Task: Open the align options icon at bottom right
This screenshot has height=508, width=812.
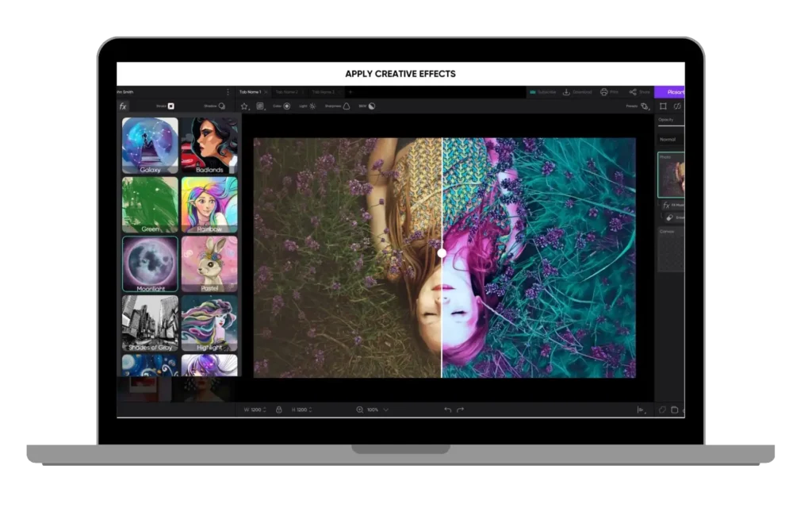Action: [641, 410]
